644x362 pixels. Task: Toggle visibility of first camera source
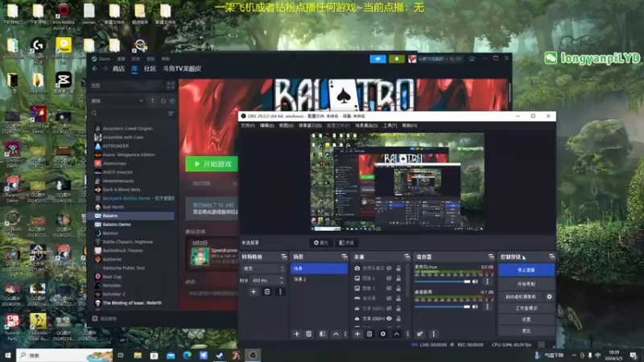(x=389, y=268)
